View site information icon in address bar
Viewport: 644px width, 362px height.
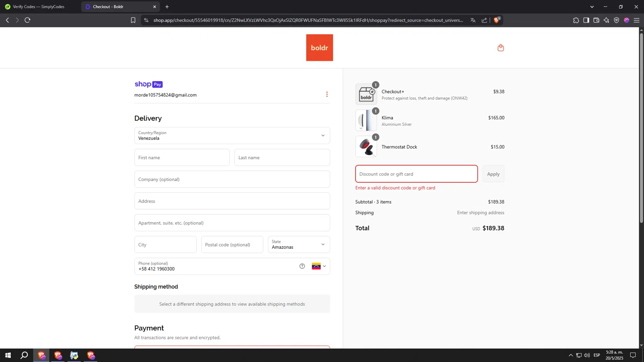coord(146,20)
